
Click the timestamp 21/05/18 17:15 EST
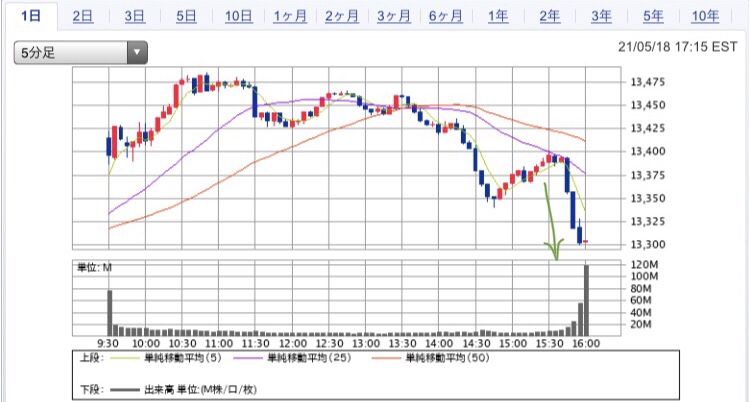point(678,47)
